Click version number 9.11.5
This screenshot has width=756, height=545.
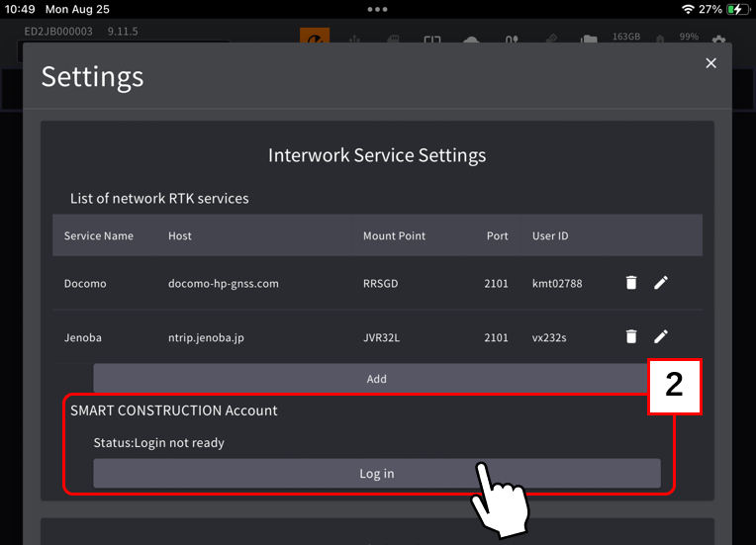123,32
